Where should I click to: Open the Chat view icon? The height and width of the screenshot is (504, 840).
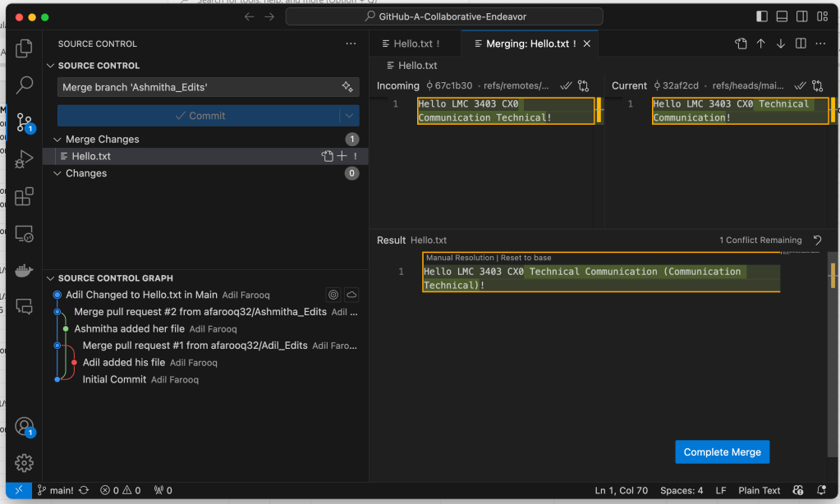24,306
